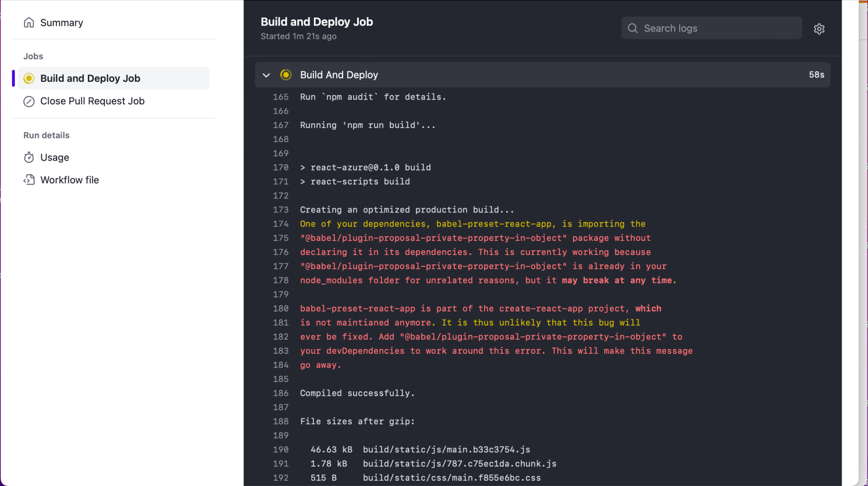Open the log settings gear
868x486 pixels.
[x=819, y=29]
